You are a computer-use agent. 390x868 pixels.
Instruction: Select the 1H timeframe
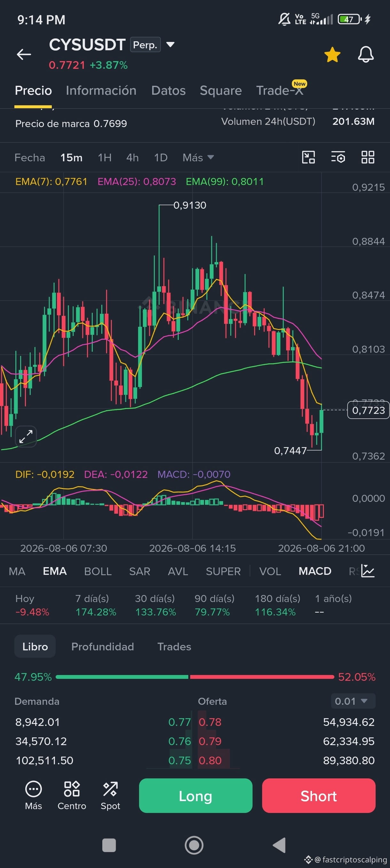(x=105, y=157)
